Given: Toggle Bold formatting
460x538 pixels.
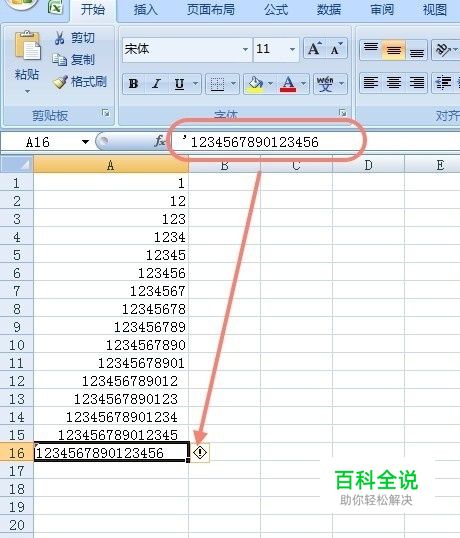Looking at the screenshot, I should (134, 83).
